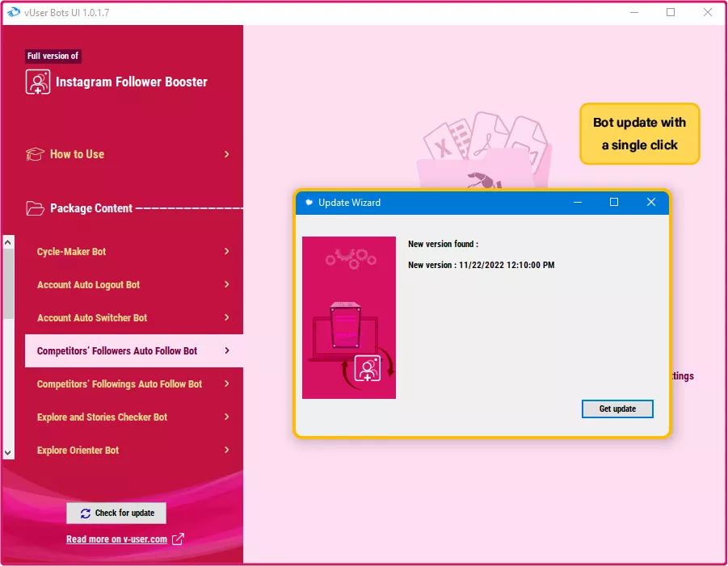Click the graduation cap How to Use icon
Image resolution: width=728 pixels, height=566 pixels.
(35, 154)
